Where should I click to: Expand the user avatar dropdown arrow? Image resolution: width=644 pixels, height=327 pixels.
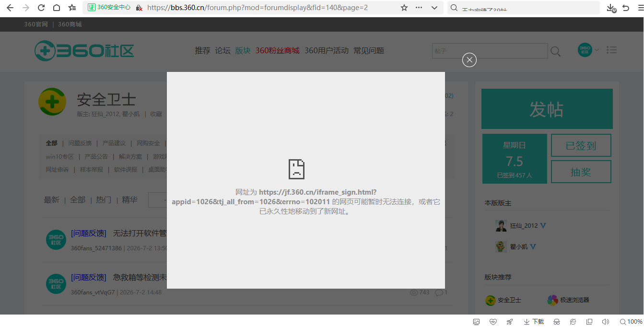(x=597, y=50)
